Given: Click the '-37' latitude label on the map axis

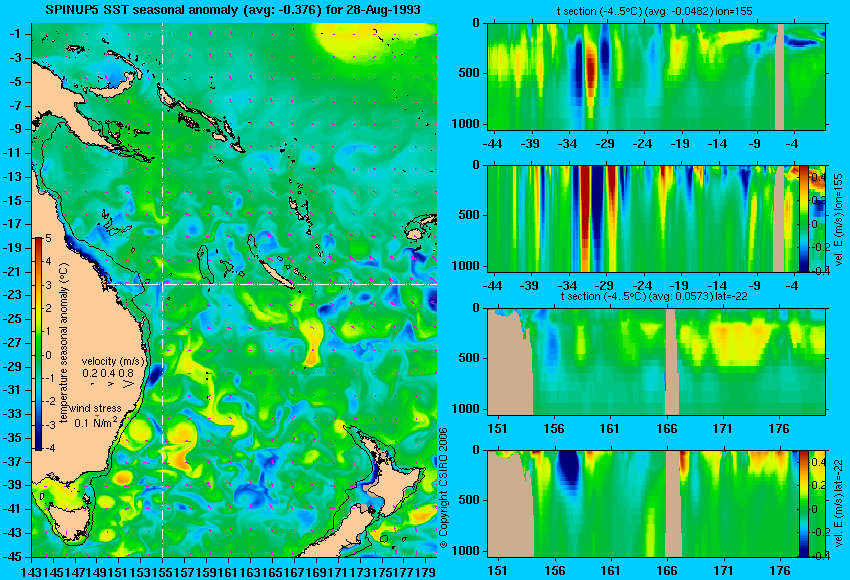Looking at the screenshot, I should point(12,461).
